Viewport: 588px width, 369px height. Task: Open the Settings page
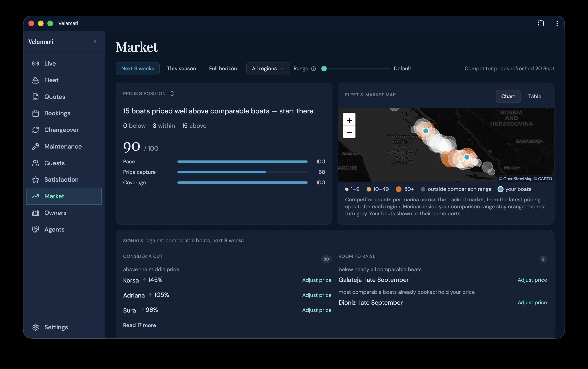point(64,327)
